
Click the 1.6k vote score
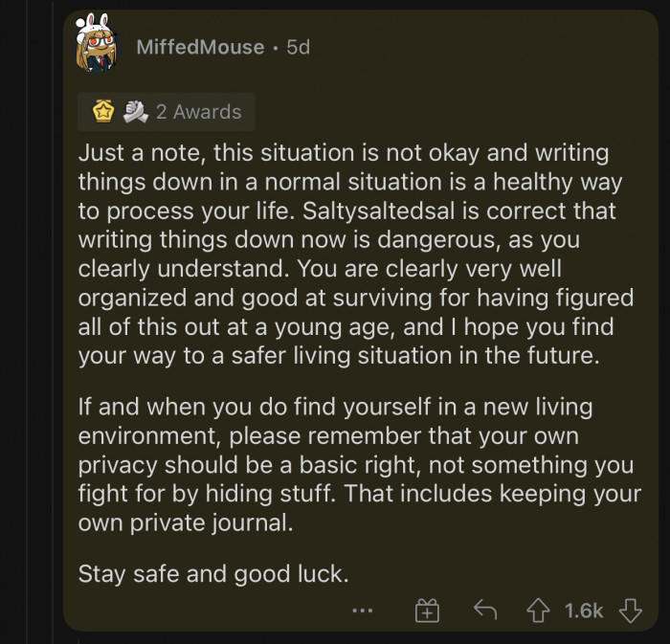click(584, 610)
